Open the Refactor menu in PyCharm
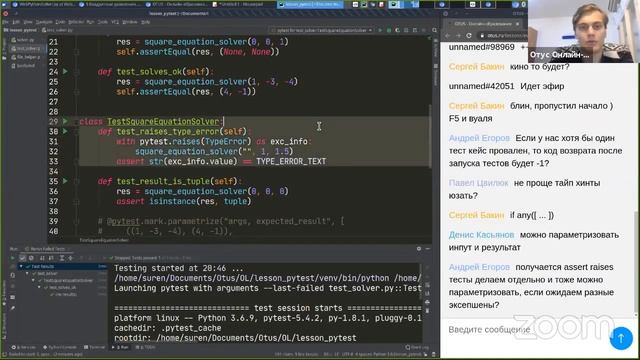 76,22
